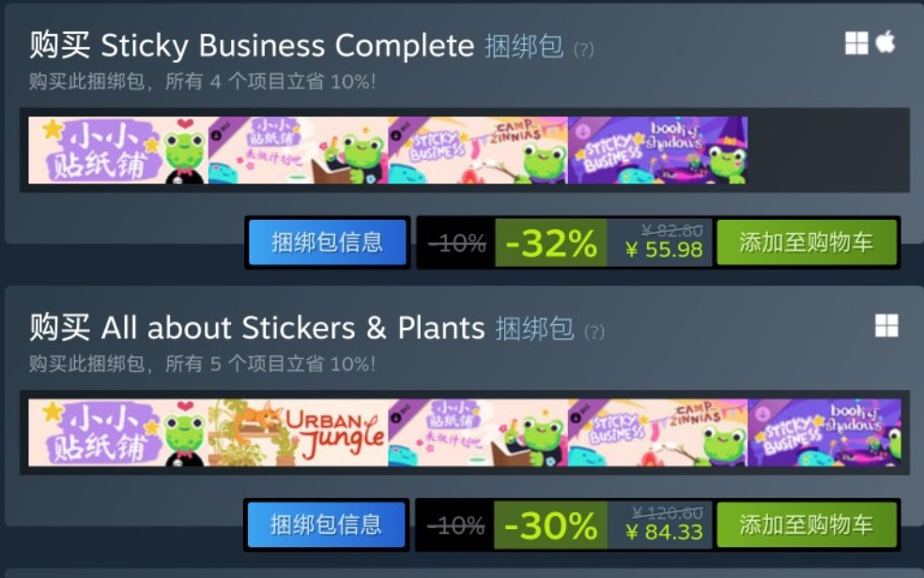Open the Camp Zinnias thumbnail in the second bundle
The width and height of the screenshot is (924, 578).
657,433
